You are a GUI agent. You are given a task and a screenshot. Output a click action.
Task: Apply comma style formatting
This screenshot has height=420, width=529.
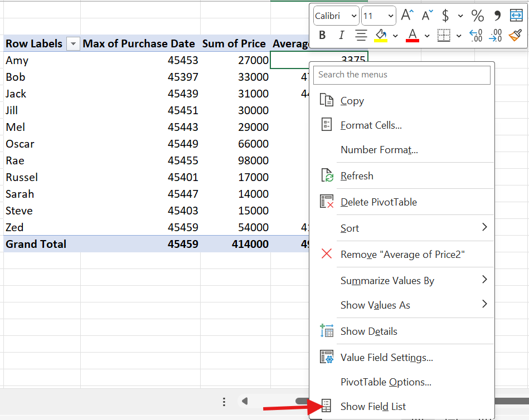click(497, 16)
